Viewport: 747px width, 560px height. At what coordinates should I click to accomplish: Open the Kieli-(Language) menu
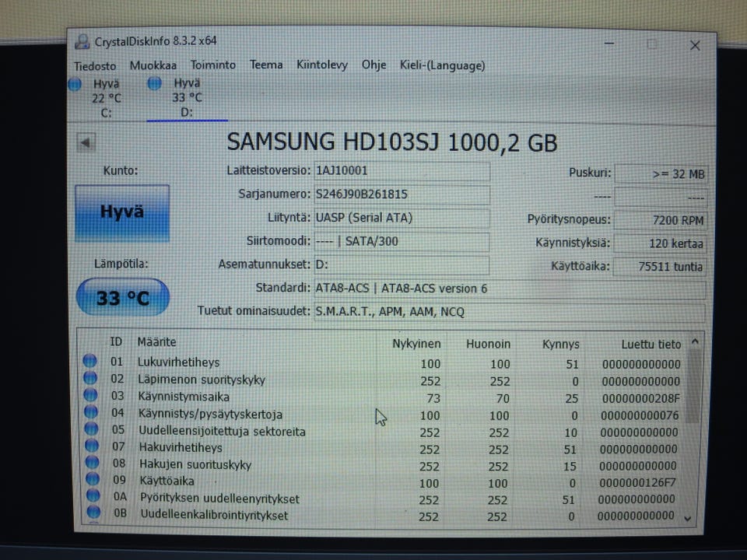[x=442, y=65]
